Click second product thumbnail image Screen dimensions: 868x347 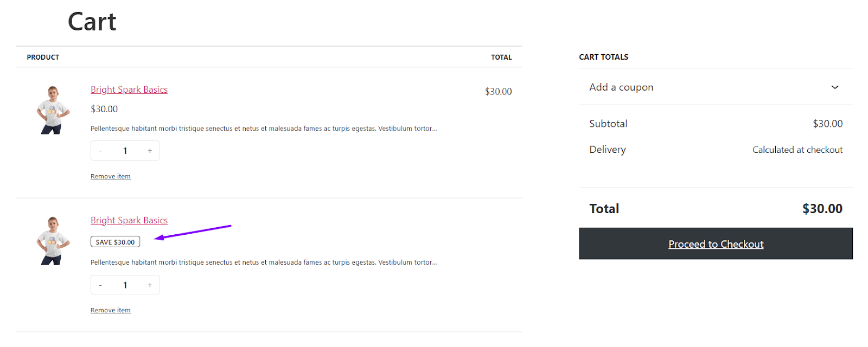point(53,241)
